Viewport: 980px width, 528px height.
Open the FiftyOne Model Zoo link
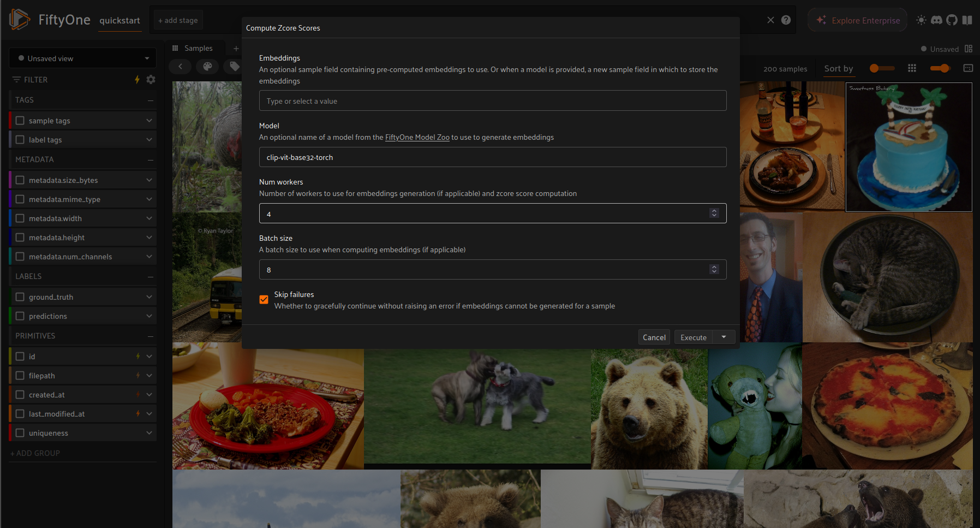pos(417,137)
